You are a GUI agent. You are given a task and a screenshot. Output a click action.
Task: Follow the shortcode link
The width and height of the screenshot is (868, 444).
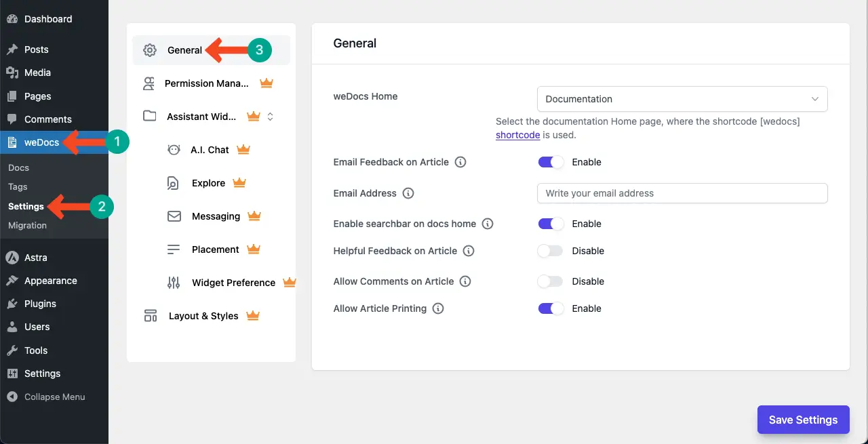click(x=517, y=135)
